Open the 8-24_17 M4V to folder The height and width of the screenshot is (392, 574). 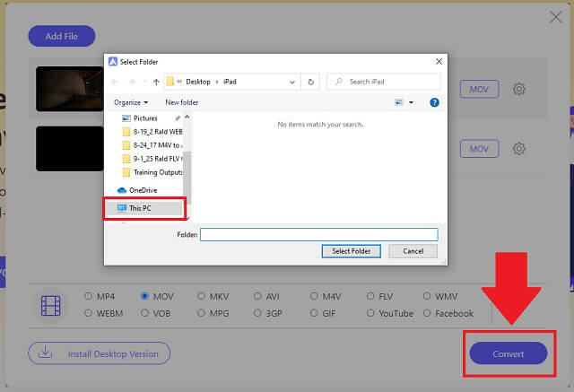[152, 145]
